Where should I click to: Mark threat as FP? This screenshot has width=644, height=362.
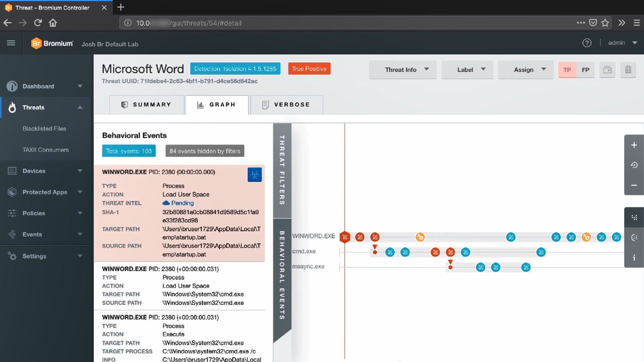click(585, 70)
